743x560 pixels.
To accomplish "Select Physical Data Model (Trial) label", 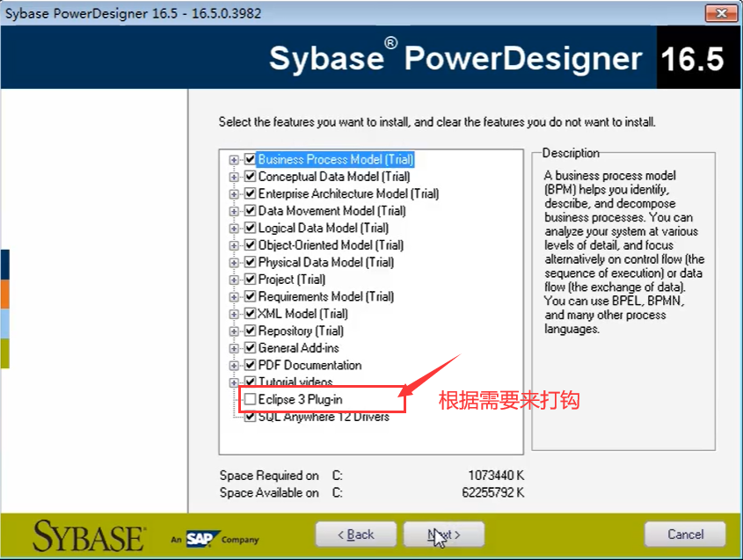I will pyautogui.click(x=326, y=262).
